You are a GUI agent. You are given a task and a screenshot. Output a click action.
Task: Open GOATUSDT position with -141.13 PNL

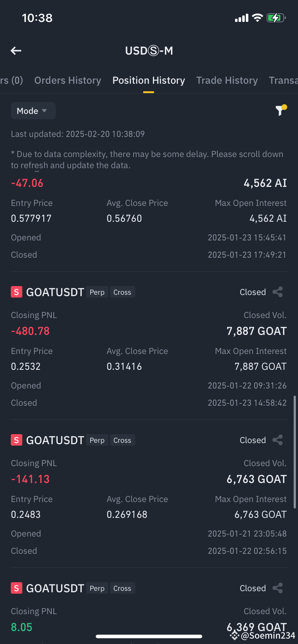[x=149, y=494]
